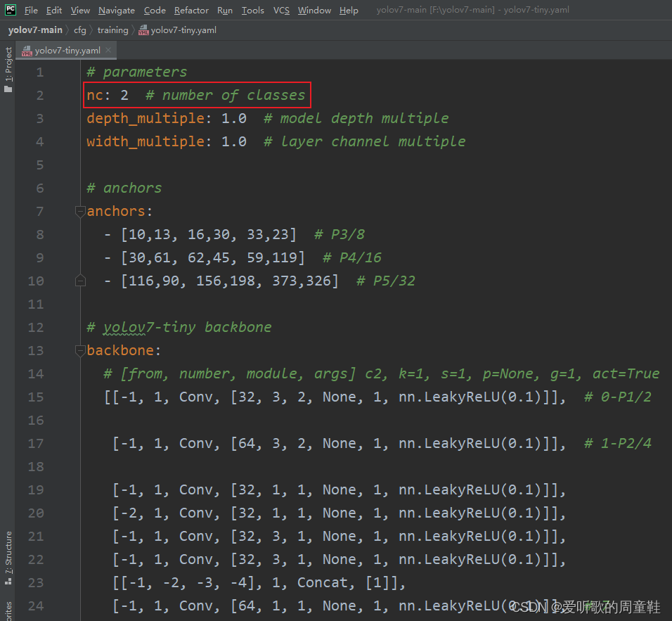Place cursor on '# parameters' comment
The height and width of the screenshot is (621, 672).
(x=136, y=72)
